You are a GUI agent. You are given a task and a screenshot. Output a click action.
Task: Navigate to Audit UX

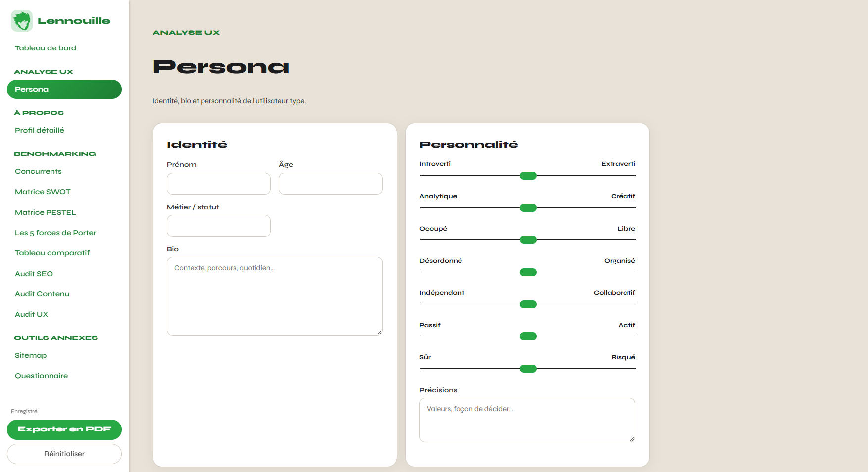pos(31,314)
